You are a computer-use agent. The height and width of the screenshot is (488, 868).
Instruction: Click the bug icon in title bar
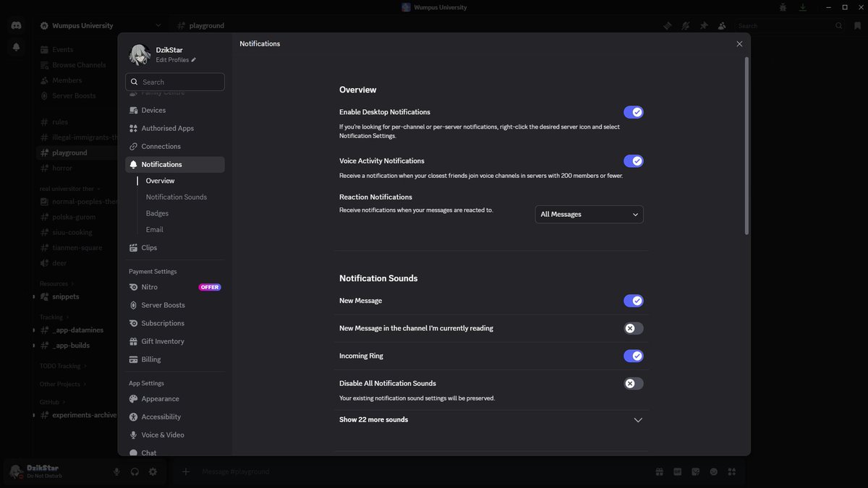point(783,7)
